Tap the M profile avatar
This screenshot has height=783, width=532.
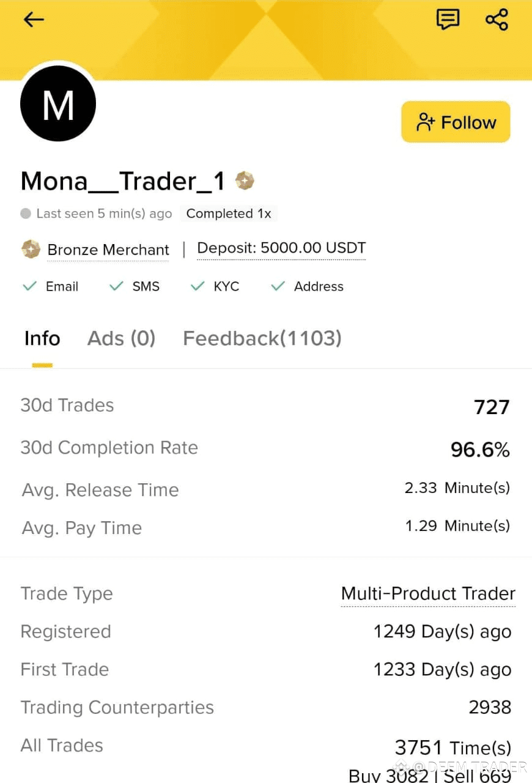tap(58, 104)
